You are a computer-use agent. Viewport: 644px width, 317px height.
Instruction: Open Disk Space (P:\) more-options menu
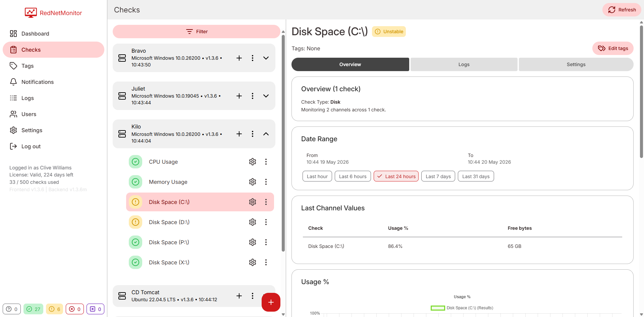point(266,242)
